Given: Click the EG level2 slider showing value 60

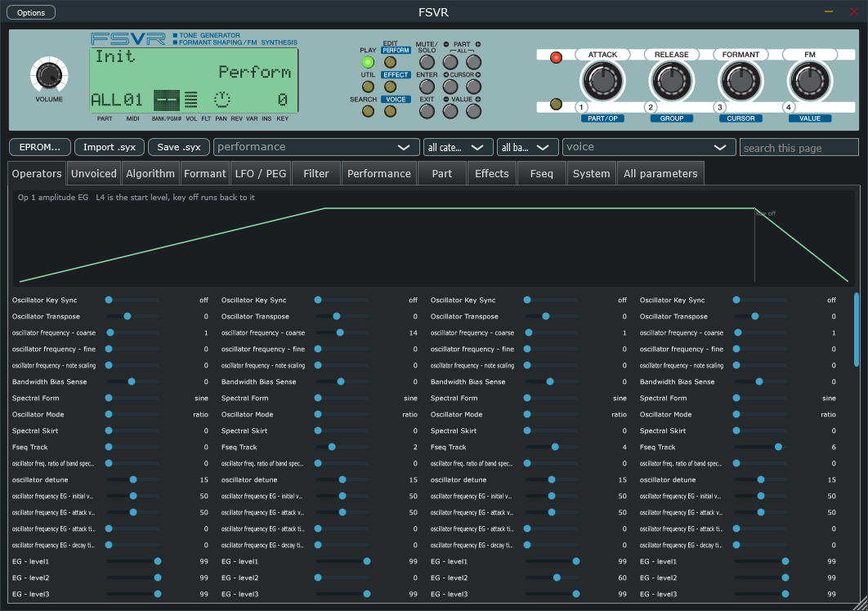Looking at the screenshot, I should click(552, 578).
